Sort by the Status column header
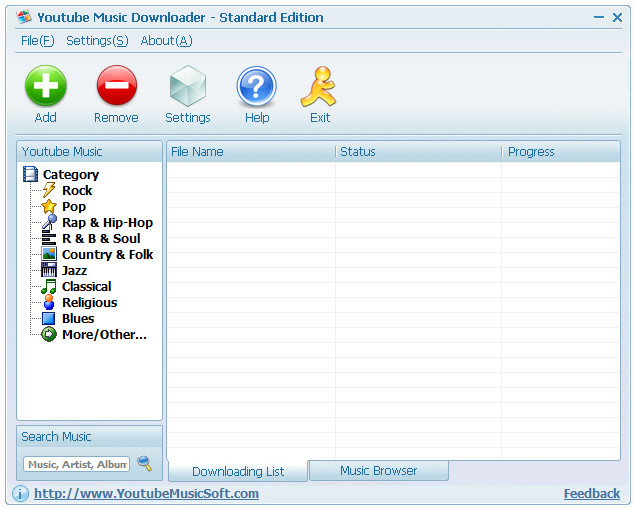 [418, 152]
